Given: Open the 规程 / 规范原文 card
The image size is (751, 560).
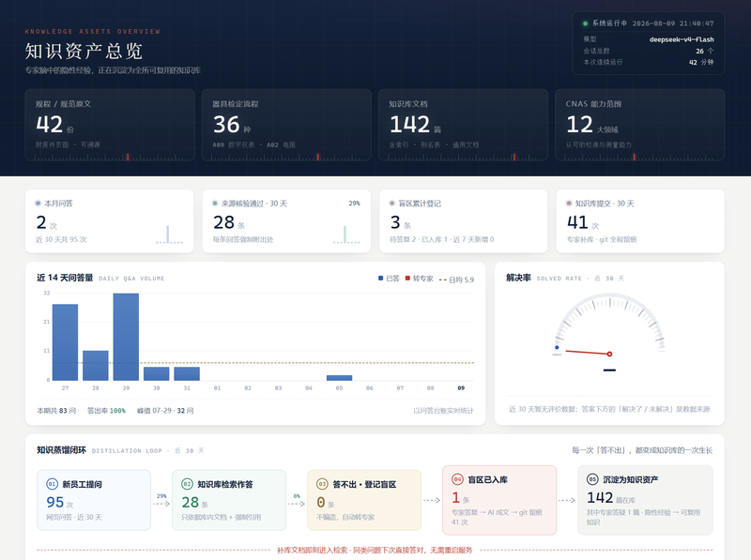Looking at the screenshot, I should (110, 125).
